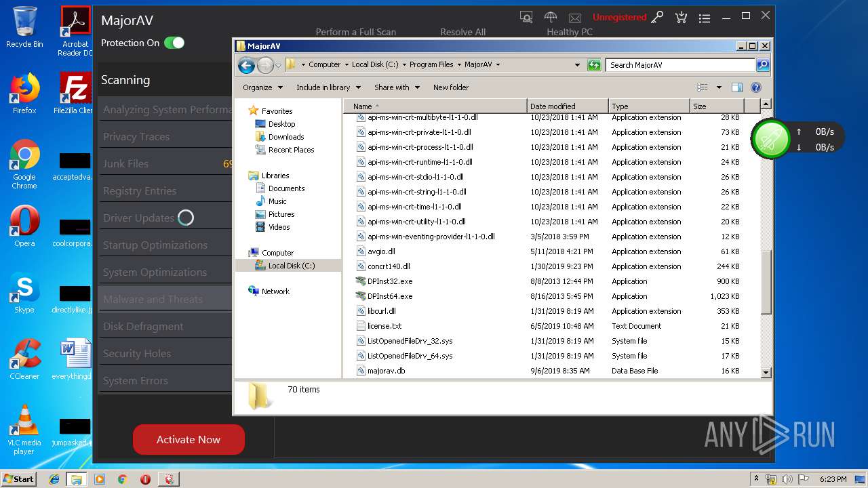Expand the dropdown arrow after MajorAV breadcrumb
The width and height of the screenshot is (868, 488).
pyautogui.click(x=498, y=65)
